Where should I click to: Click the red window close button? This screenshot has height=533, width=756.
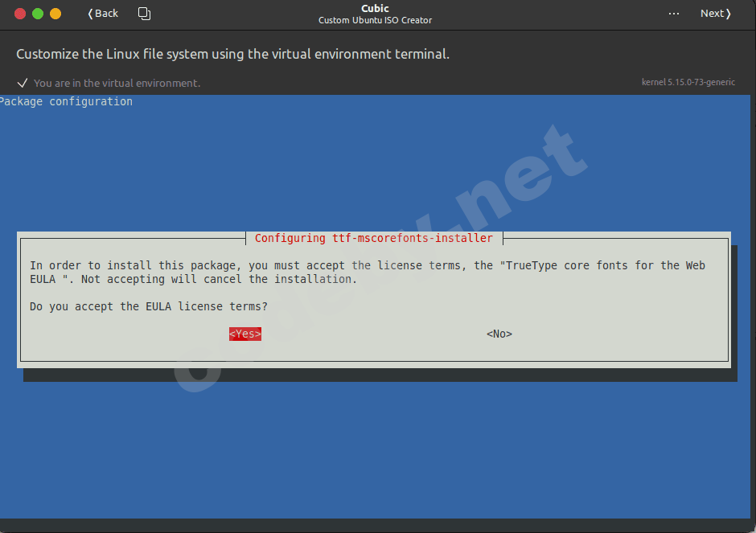click(20, 14)
